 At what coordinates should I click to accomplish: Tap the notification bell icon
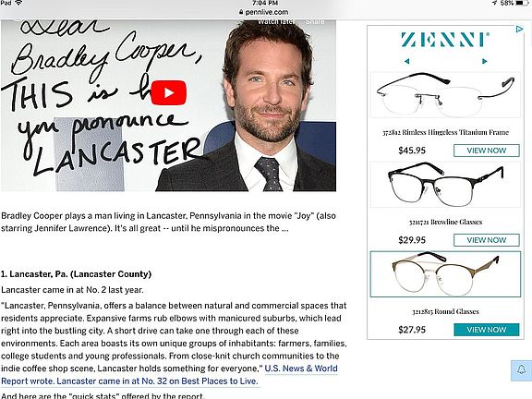point(522,369)
